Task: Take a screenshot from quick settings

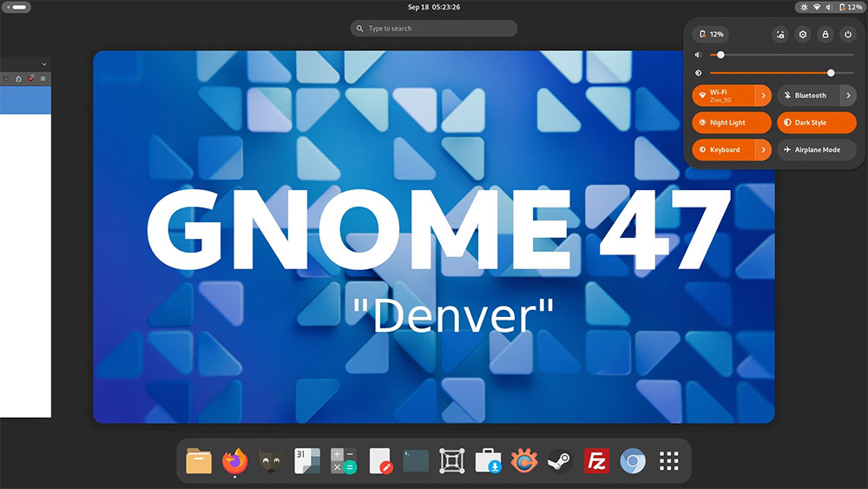Action: pyautogui.click(x=780, y=35)
